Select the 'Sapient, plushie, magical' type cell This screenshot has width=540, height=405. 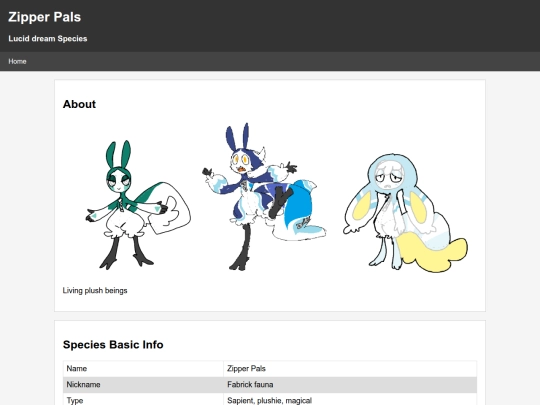(x=350, y=399)
